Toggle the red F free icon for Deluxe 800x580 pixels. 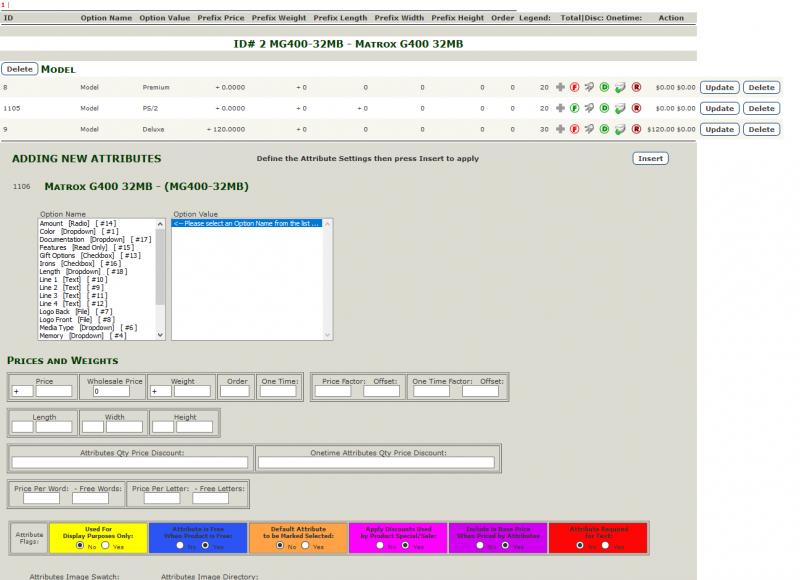point(574,129)
